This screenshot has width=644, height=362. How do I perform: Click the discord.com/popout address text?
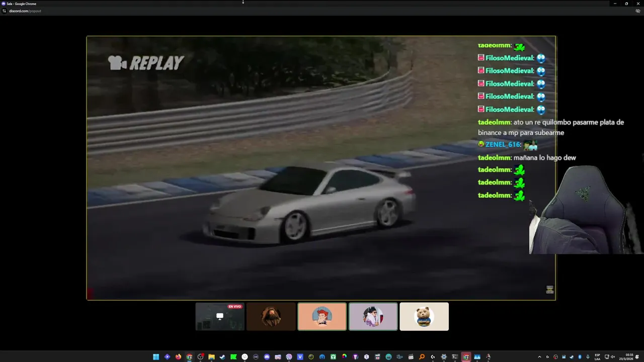(x=25, y=11)
